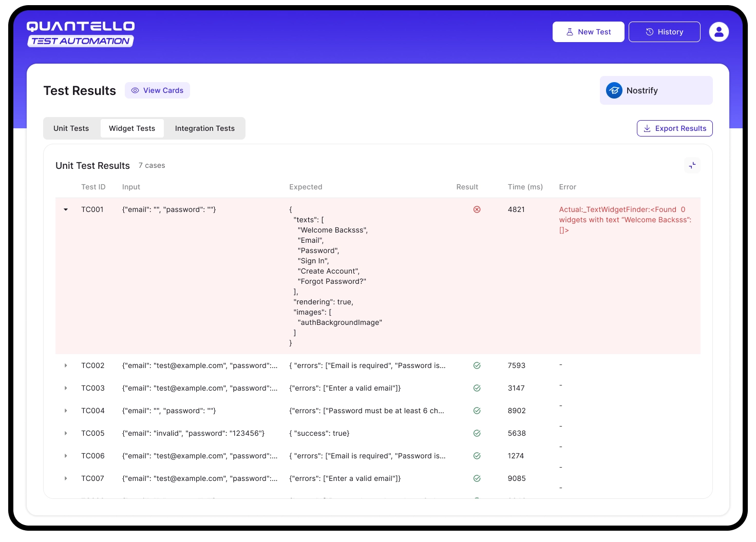This screenshot has height=542, width=756.
Task: Click the TC005 input with password 123456
Action: tap(194, 433)
